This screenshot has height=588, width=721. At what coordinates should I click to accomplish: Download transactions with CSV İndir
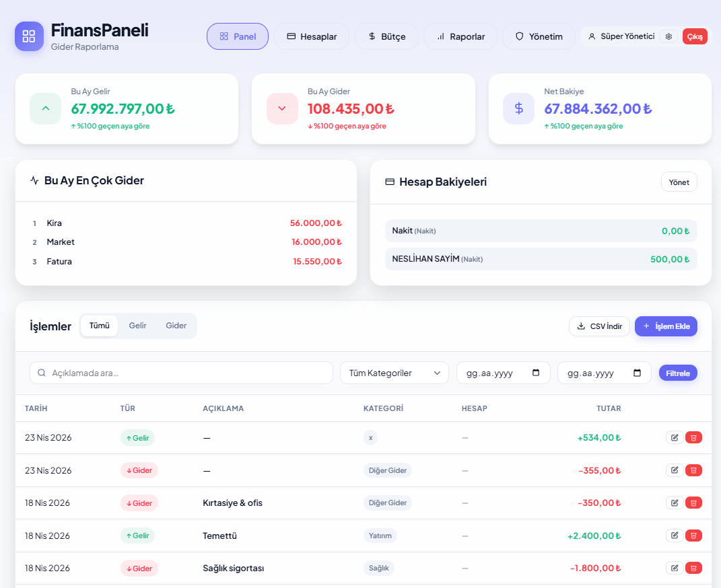pos(599,326)
